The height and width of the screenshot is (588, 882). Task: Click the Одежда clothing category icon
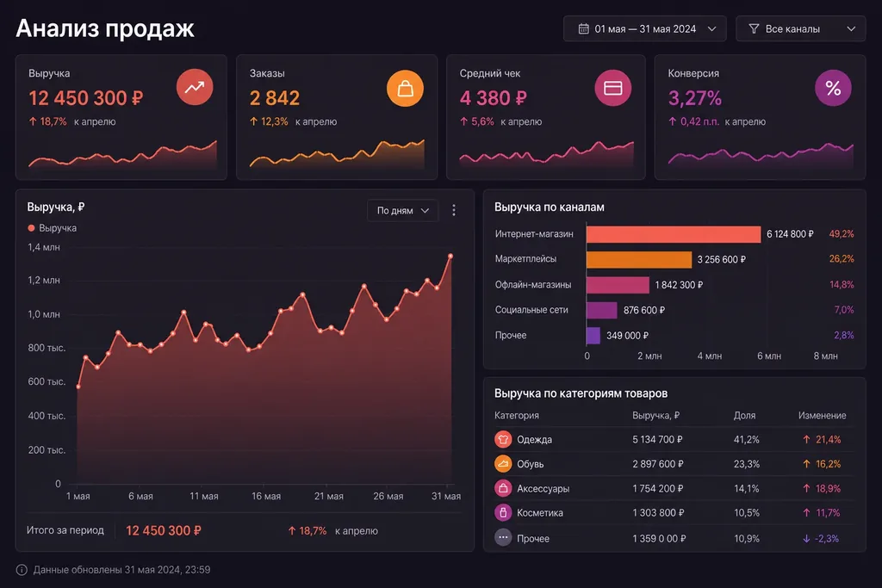(503, 439)
